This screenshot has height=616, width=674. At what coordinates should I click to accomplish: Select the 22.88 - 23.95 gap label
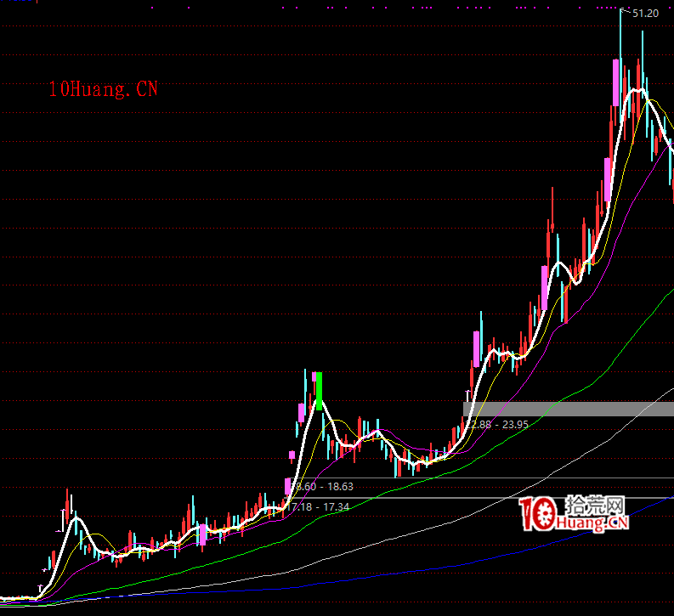(x=498, y=425)
